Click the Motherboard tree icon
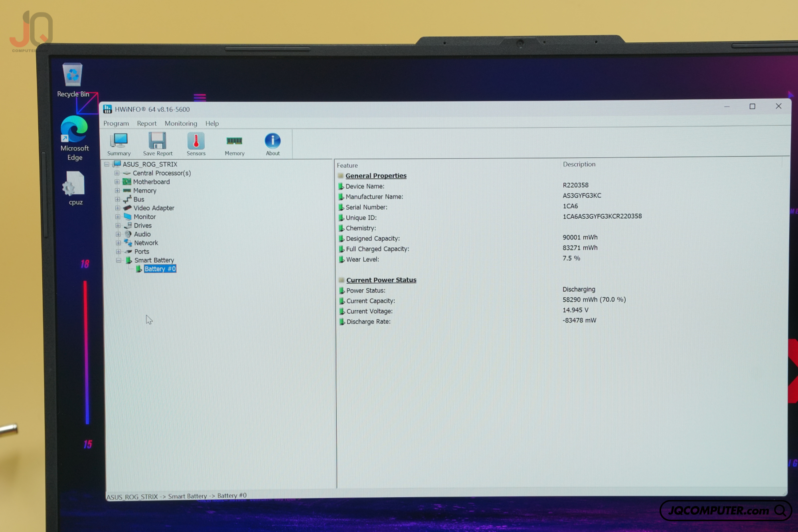Viewport: 798px width, 532px height. coord(127,182)
